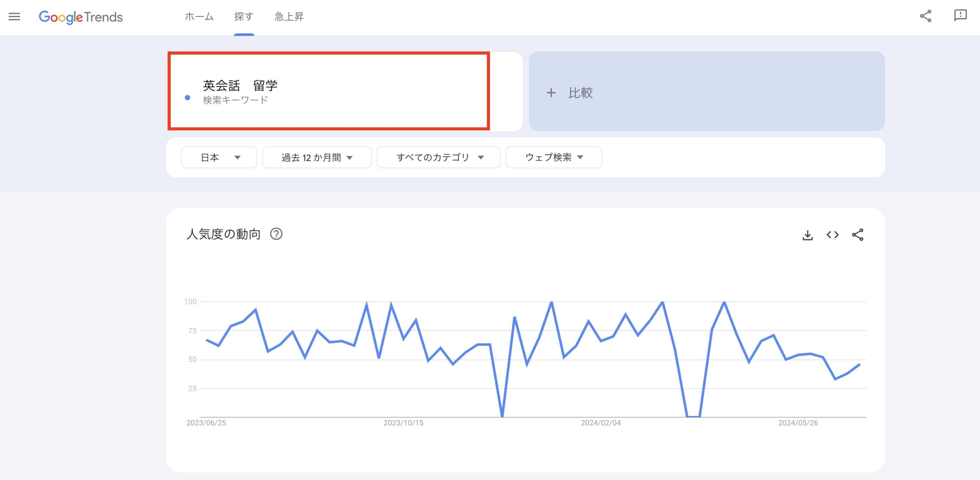Click the blue dot beside 英会話 留学
Screen dimensions: 980x480
(188, 98)
